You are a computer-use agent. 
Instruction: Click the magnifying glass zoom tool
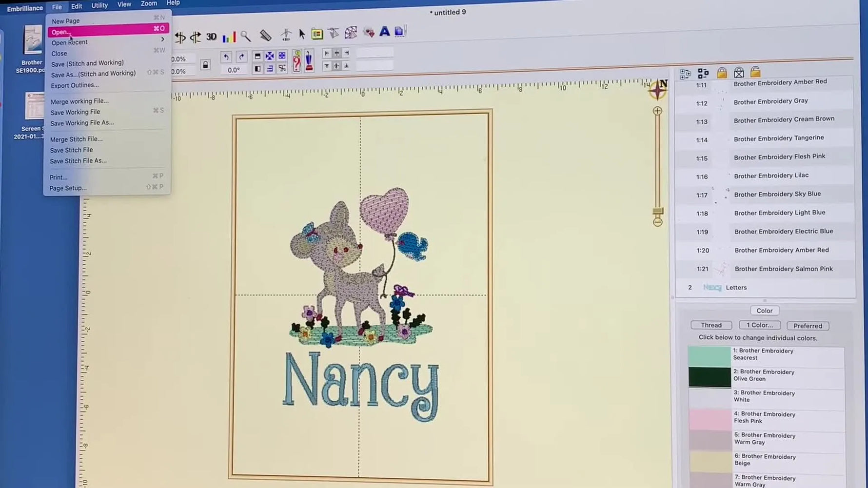(245, 36)
